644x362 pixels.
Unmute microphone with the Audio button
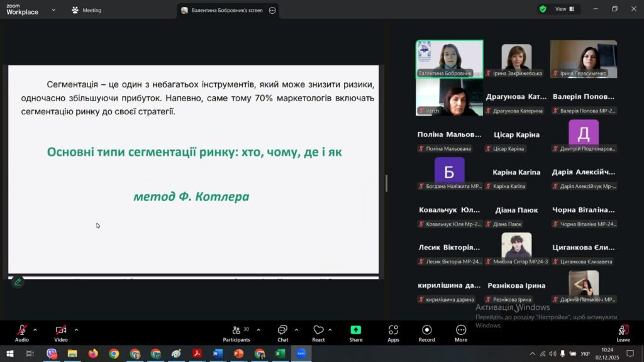click(x=22, y=332)
